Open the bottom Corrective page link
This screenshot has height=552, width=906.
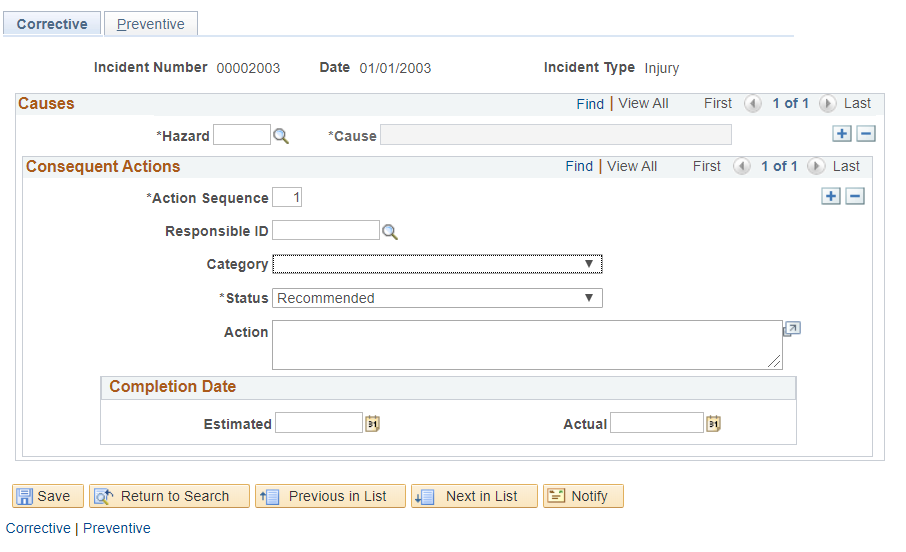pyautogui.click(x=38, y=528)
